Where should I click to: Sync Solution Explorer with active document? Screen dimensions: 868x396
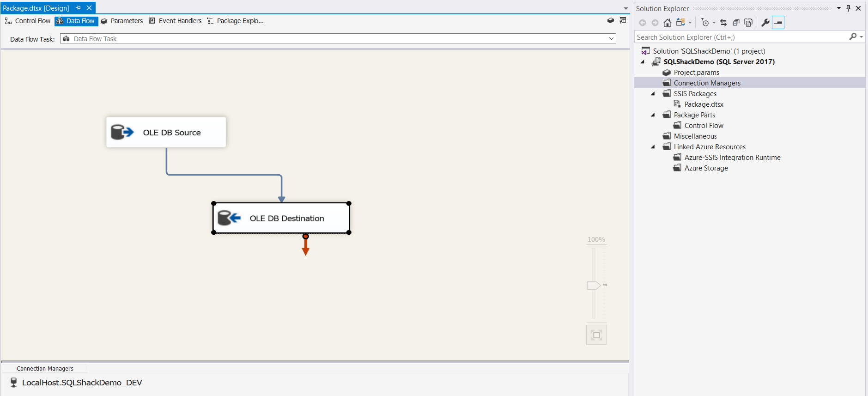[x=723, y=23]
